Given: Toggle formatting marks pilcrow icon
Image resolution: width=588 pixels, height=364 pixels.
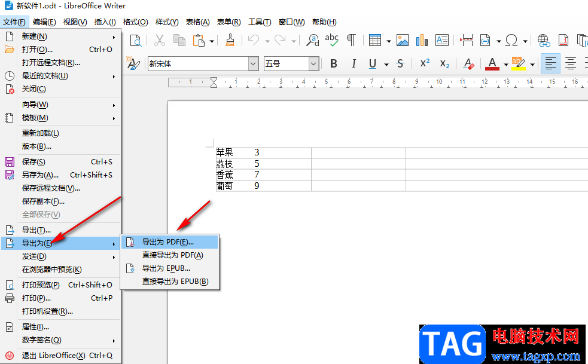Looking at the screenshot, I should click(x=351, y=40).
